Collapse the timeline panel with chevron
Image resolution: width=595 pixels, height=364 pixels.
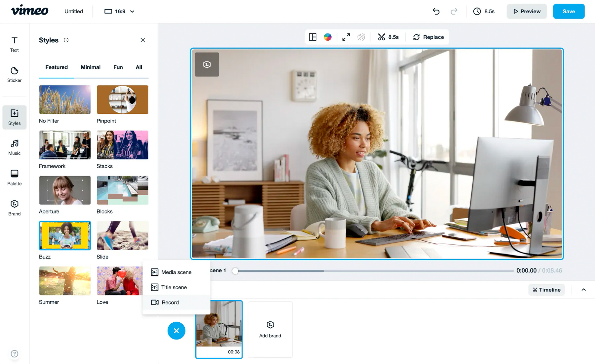click(583, 290)
